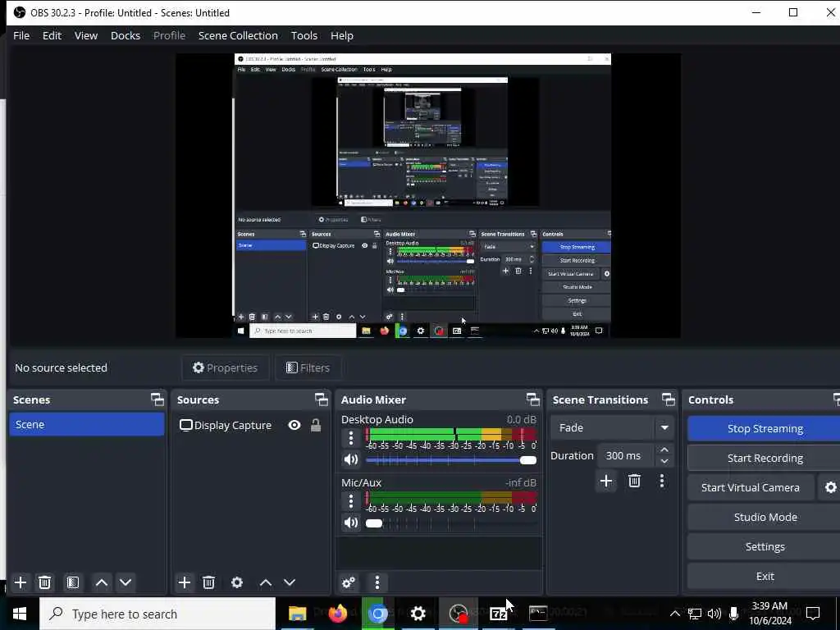840x630 pixels.
Task: Mute Mic/Aux speaker icon
Action: pyautogui.click(x=351, y=523)
